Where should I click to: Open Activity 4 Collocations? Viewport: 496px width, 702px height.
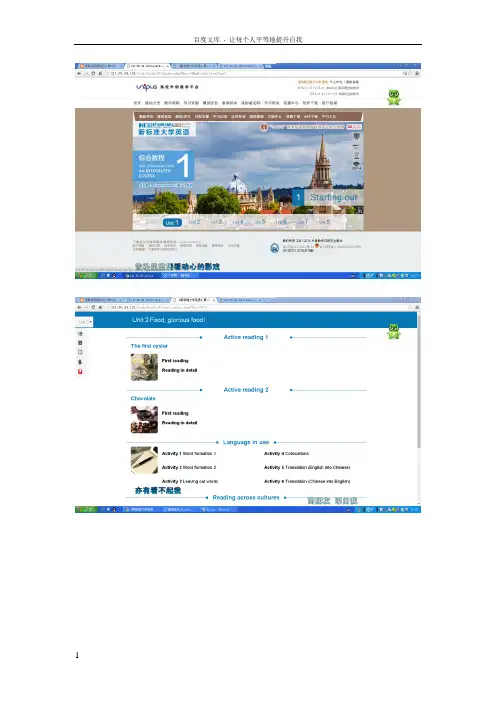[286, 454]
